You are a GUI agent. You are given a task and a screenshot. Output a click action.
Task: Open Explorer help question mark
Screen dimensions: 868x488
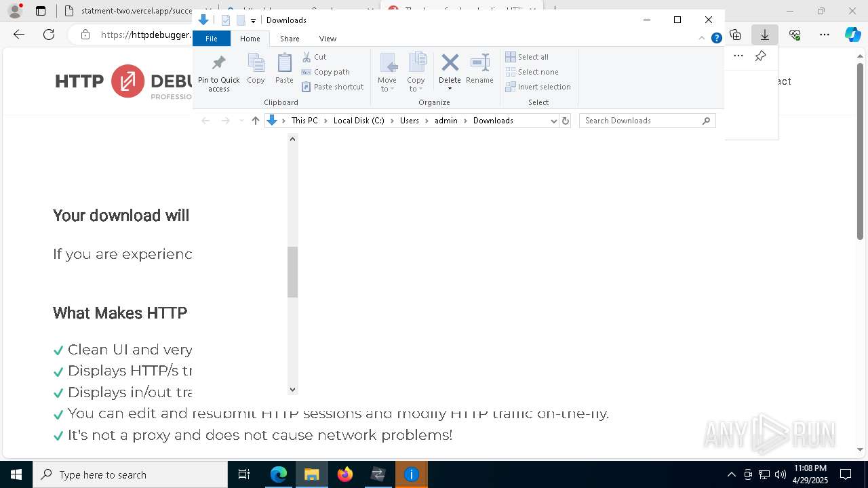pos(716,38)
